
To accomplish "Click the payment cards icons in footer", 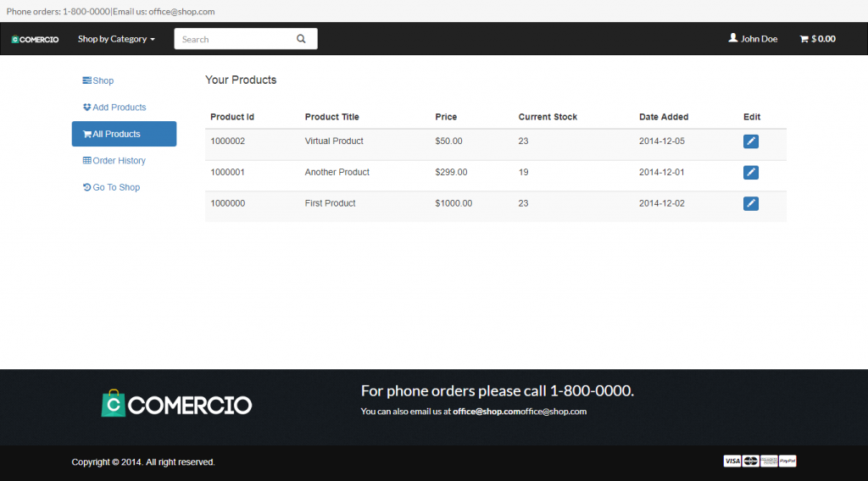I will point(759,462).
